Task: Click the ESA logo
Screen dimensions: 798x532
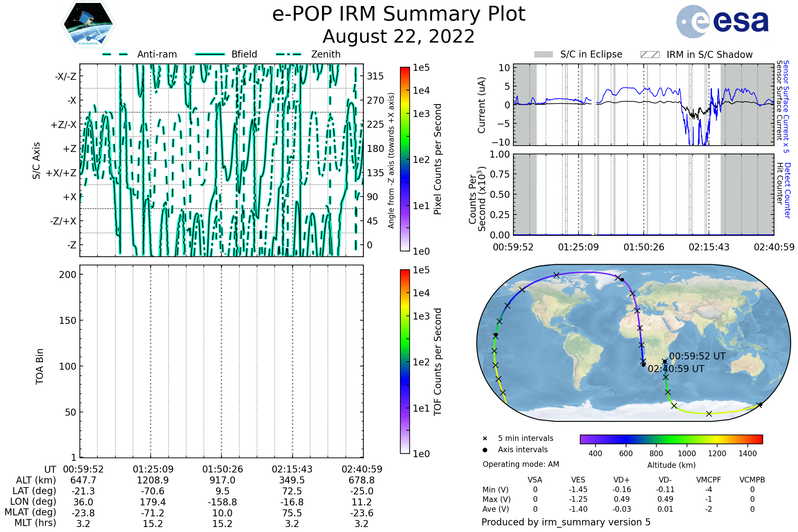Action: [722, 21]
